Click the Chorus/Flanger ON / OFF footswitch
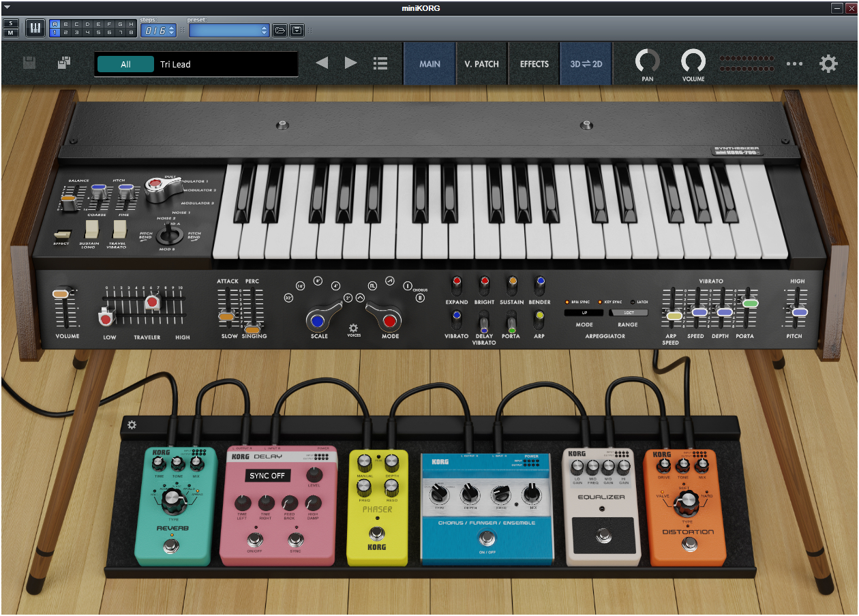The image size is (859, 616). pyautogui.click(x=486, y=540)
